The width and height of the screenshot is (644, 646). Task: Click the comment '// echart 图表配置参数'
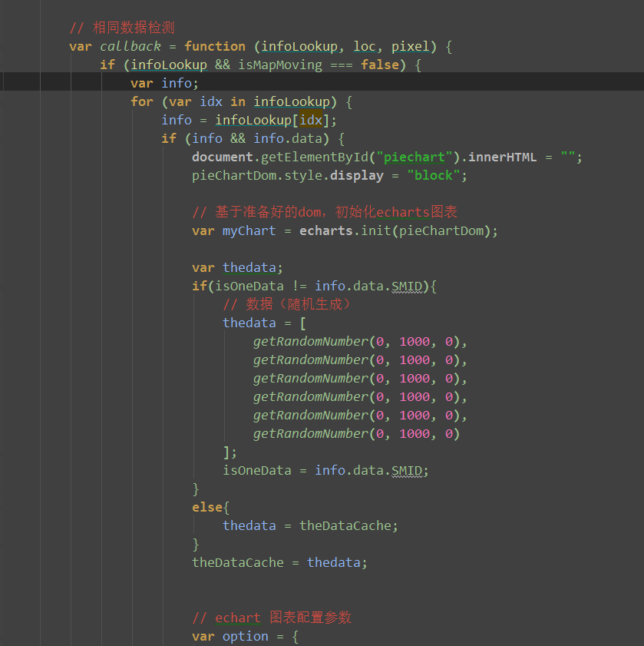272,618
